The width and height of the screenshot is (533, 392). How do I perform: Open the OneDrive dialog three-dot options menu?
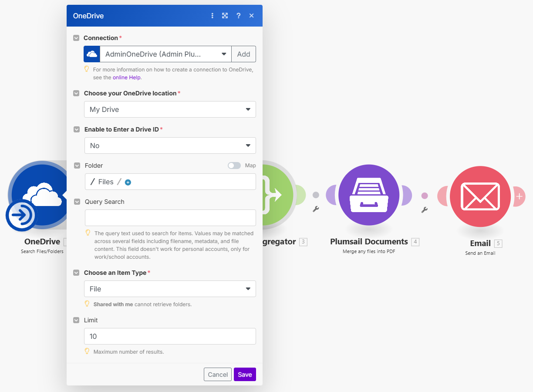pos(213,16)
